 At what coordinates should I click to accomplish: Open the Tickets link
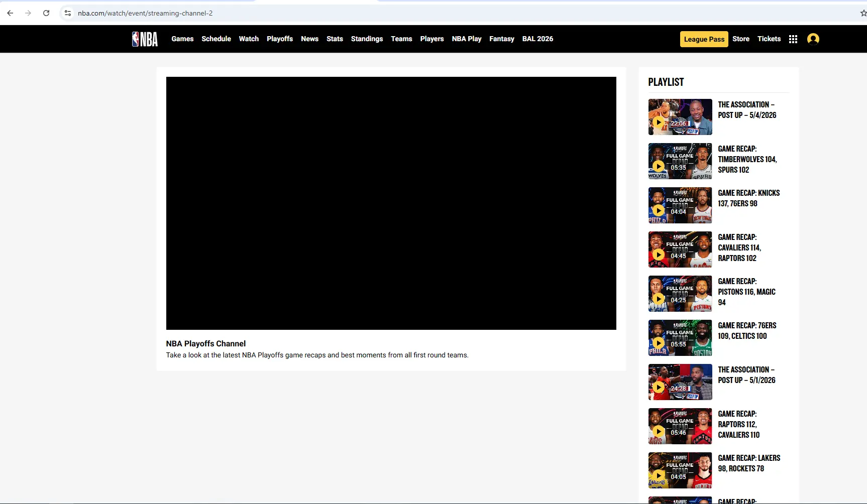[x=769, y=39]
